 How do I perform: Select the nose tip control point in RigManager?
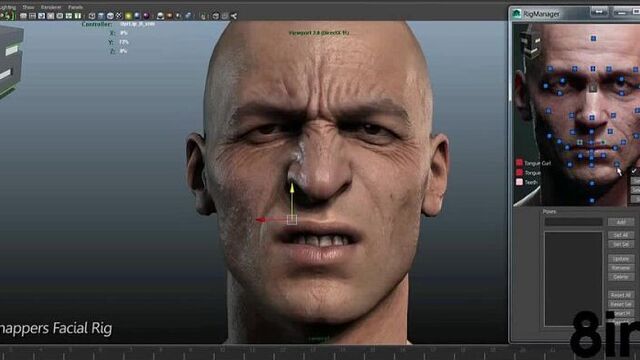(592, 118)
